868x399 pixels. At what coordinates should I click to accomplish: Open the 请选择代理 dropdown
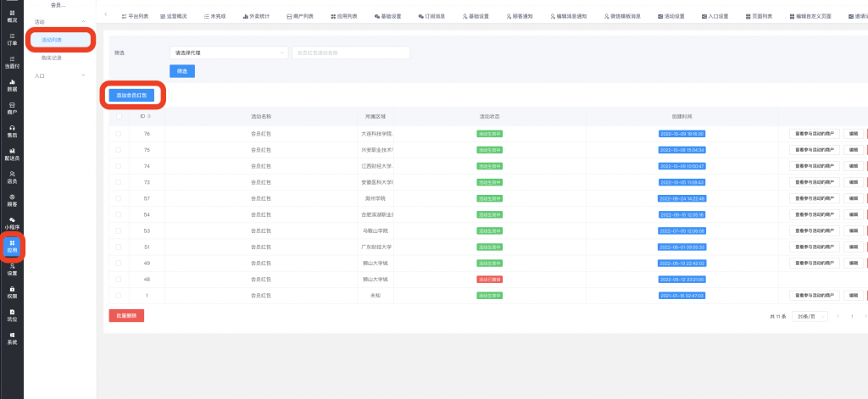pos(227,53)
